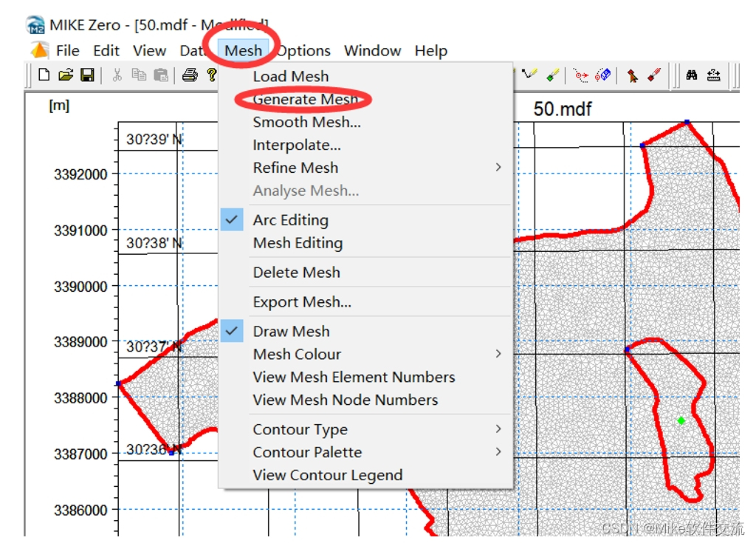Open the Window menu

372,51
